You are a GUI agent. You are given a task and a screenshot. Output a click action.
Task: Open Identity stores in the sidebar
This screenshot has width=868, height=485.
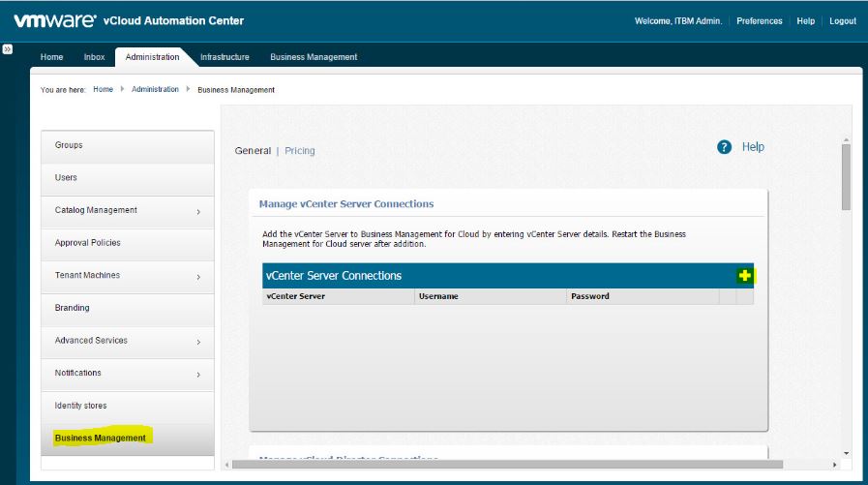click(128, 408)
